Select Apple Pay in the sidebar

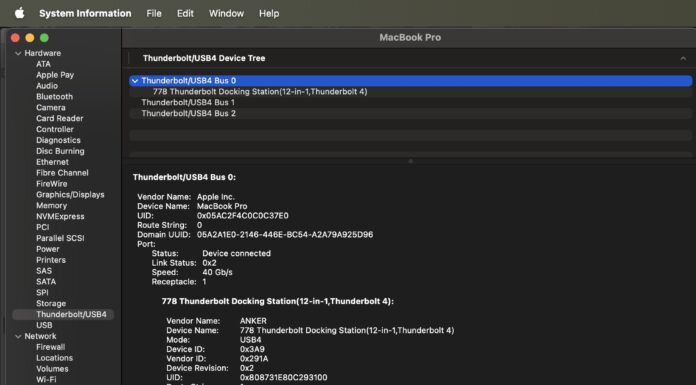55,75
